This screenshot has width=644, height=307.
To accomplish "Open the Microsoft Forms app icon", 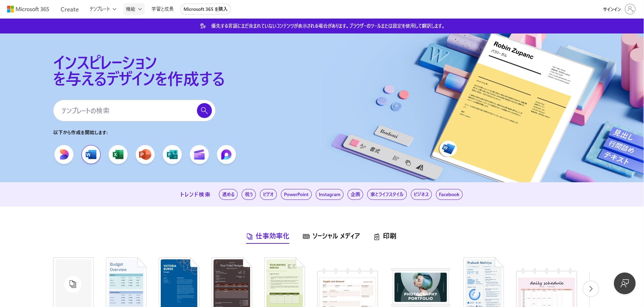I will point(172,155).
